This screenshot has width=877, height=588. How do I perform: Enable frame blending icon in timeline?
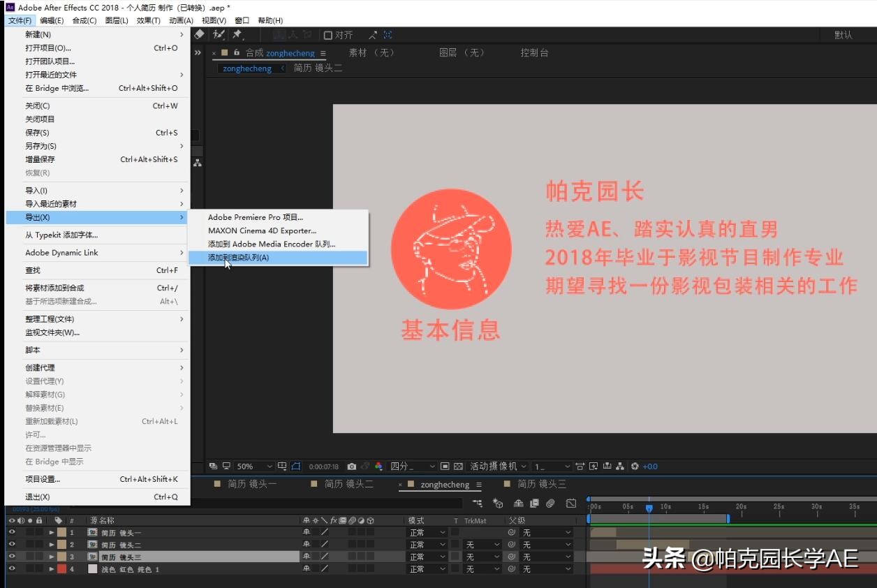point(534,503)
